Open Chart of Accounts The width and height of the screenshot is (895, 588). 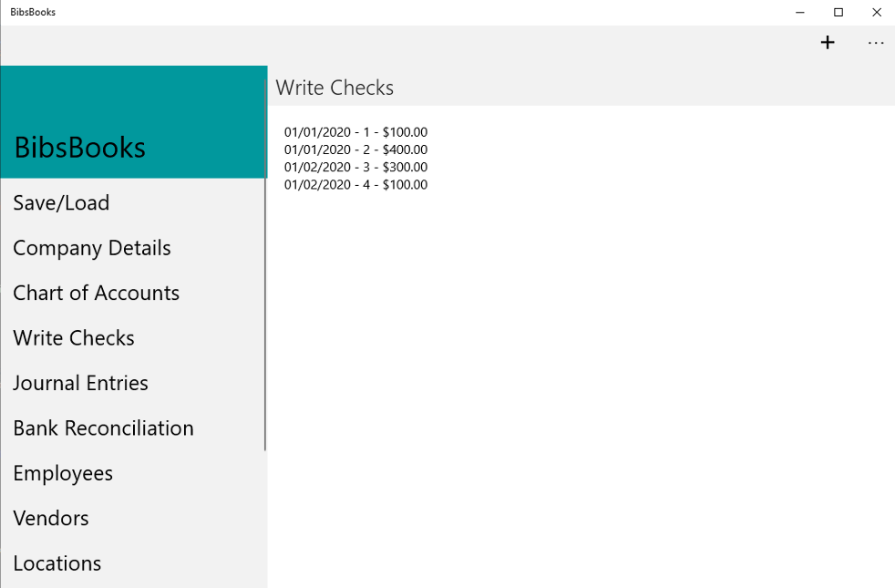[x=96, y=293]
